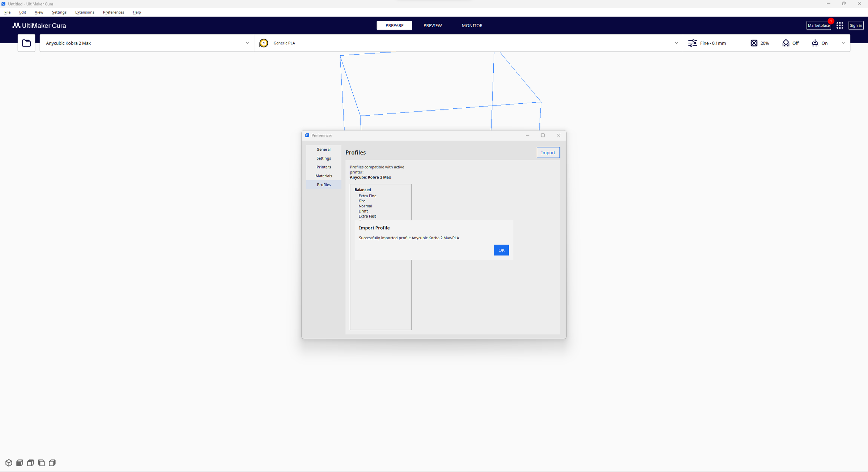The height and width of the screenshot is (472, 868).
Task: Expand the print settings panel chevron
Action: tap(844, 43)
